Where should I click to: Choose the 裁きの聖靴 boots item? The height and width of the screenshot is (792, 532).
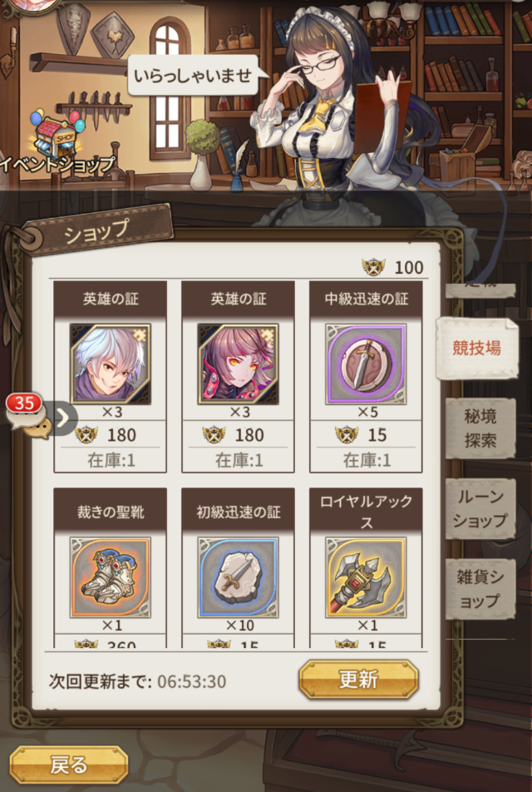click(x=110, y=577)
